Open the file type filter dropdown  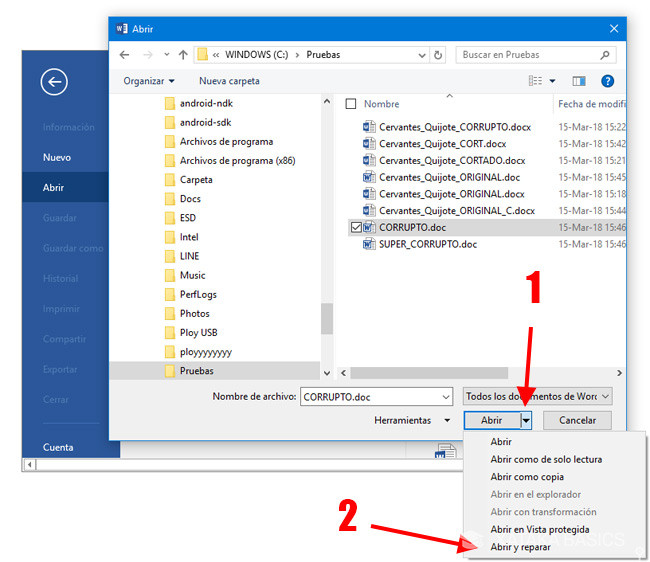538,397
